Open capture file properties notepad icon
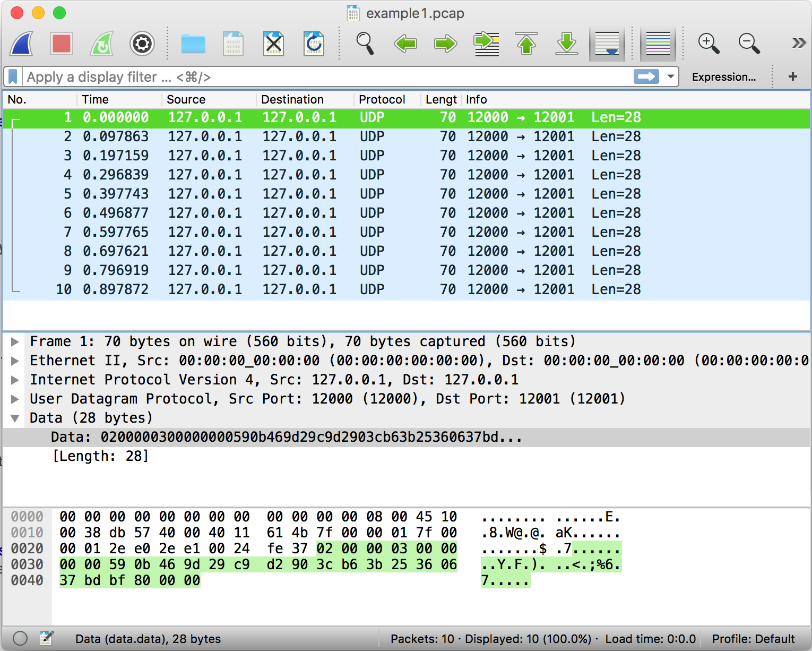812x651 pixels. [47, 638]
